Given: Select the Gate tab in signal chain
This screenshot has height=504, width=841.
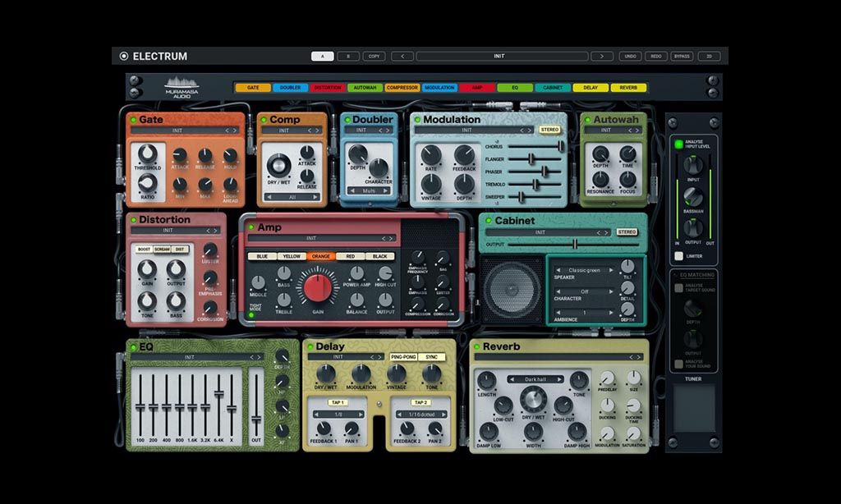Looking at the screenshot, I should tap(253, 87).
